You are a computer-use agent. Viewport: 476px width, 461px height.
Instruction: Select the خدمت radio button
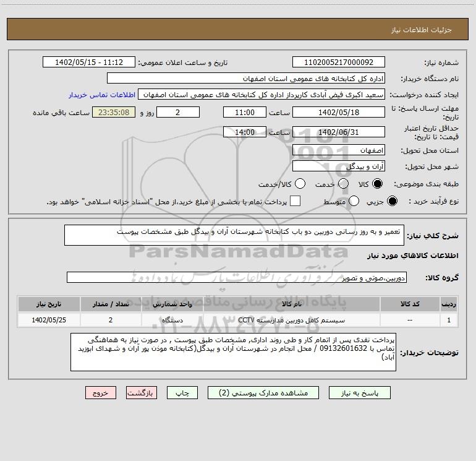pos(343,184)
